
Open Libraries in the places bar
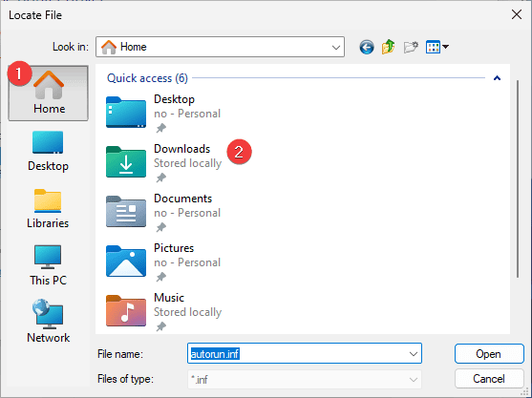[48, 208]
